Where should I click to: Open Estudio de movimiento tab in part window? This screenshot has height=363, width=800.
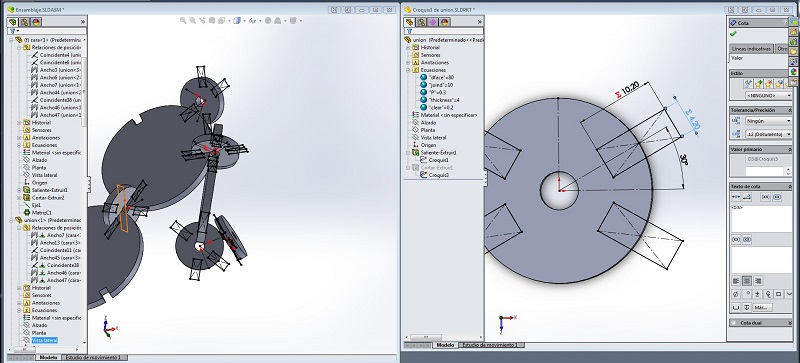coord(489,346)
